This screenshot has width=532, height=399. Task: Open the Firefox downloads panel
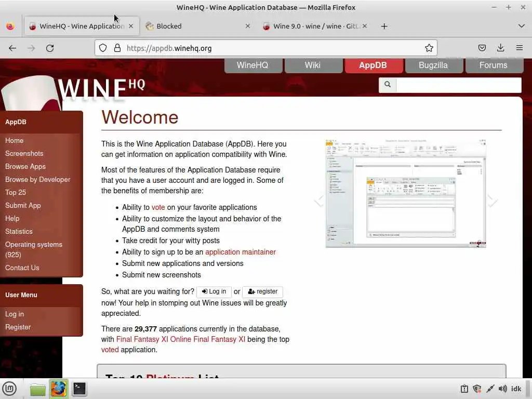point(500,48)
